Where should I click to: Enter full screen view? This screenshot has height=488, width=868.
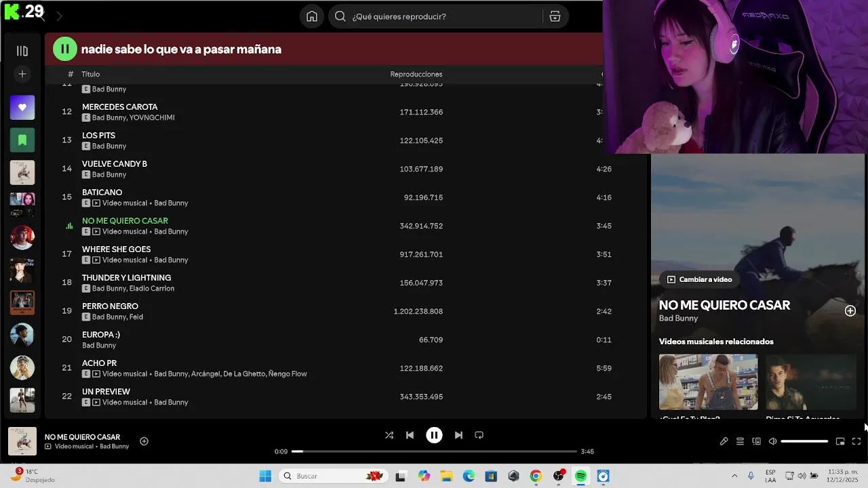point(856,441)
